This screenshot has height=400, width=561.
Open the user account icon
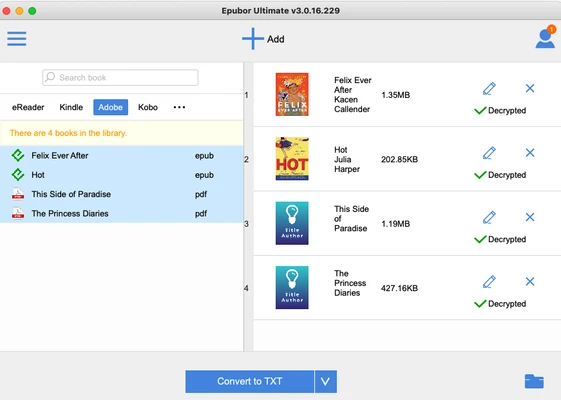[545, 38]
